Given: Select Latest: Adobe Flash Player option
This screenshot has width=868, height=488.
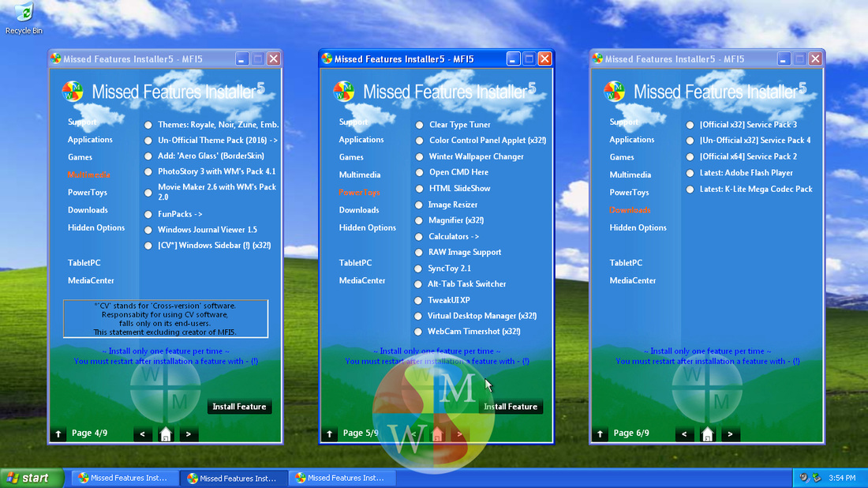Looking at the screenshot, I should 690,174.
